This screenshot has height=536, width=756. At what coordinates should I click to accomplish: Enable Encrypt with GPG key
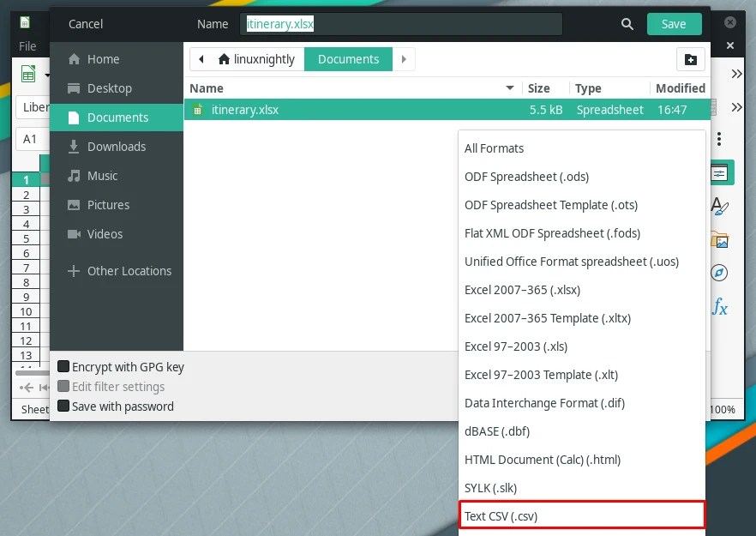pyautogui.click(x=63, y=365)
